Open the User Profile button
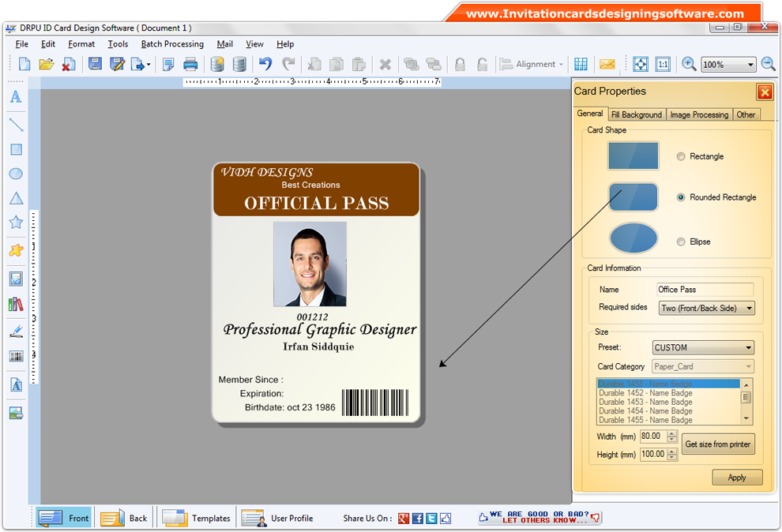 click(277, 518)
